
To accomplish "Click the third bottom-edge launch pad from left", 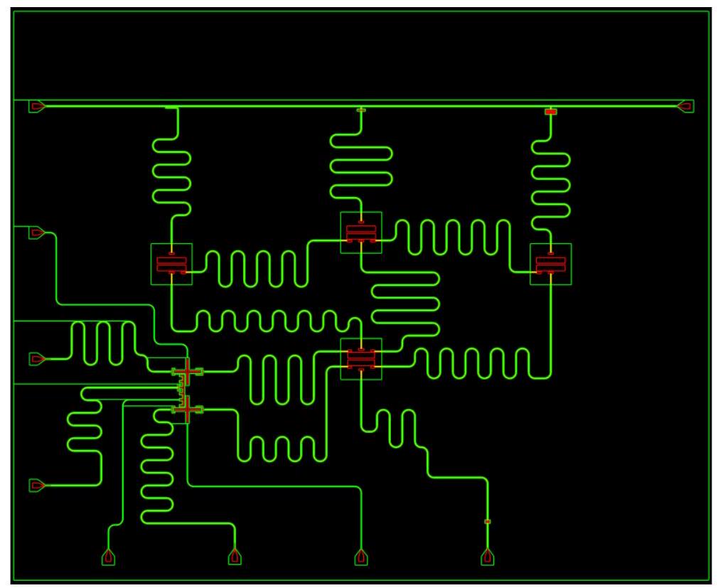I will [x=361, y=557].
